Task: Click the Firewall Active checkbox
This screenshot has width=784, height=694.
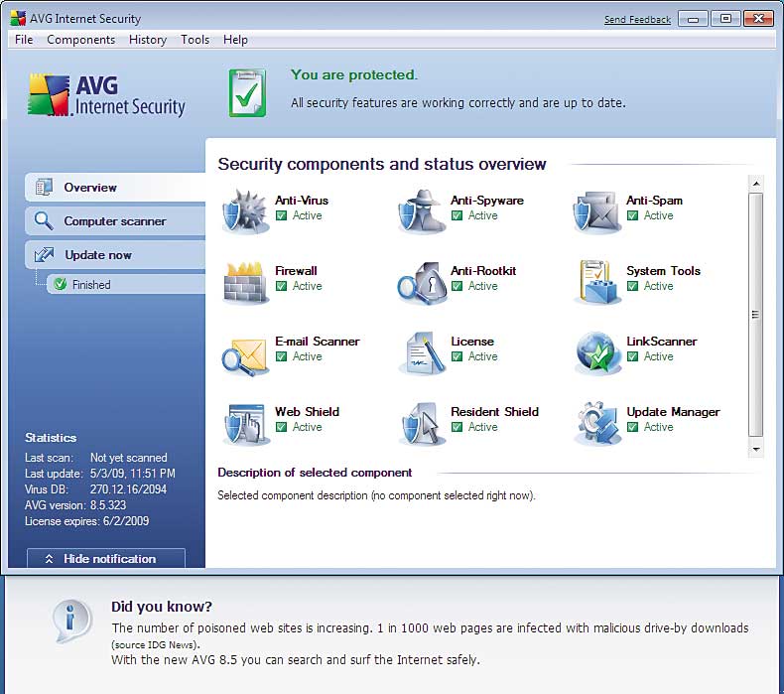Action: 282,286
